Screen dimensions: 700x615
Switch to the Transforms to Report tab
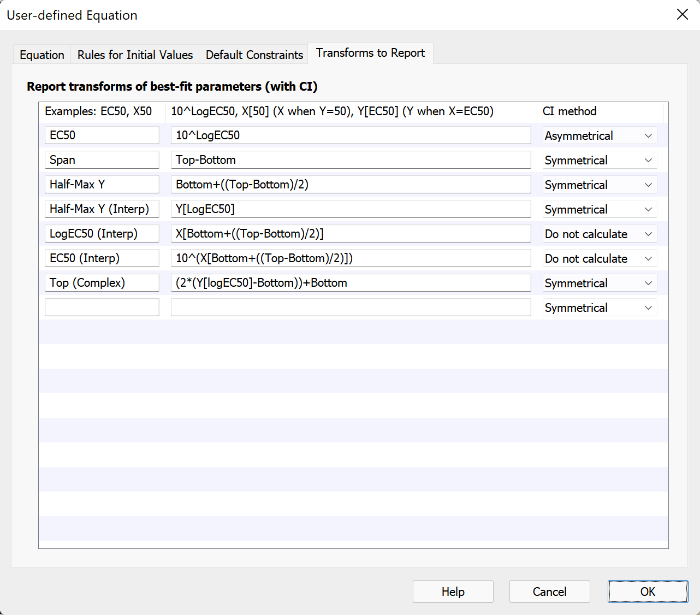point(370,53)
